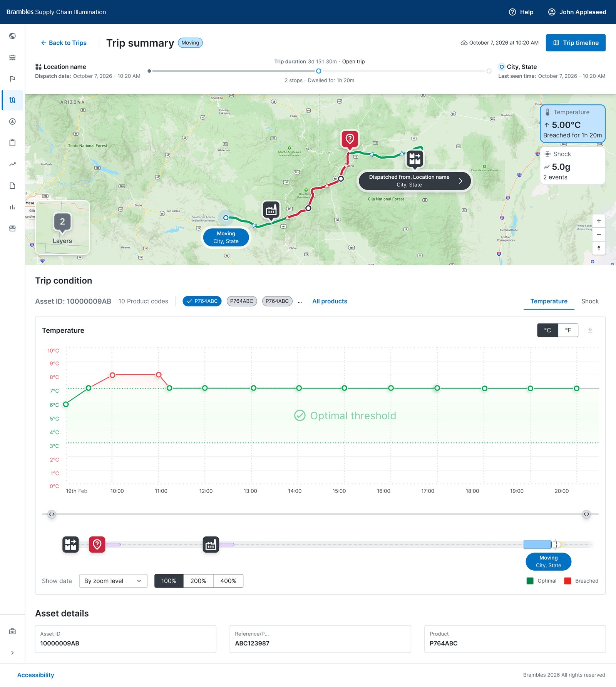This screenshot has height=687, width=616.
Task: Set chart zoom to 200%
Action: pos(198,581)
